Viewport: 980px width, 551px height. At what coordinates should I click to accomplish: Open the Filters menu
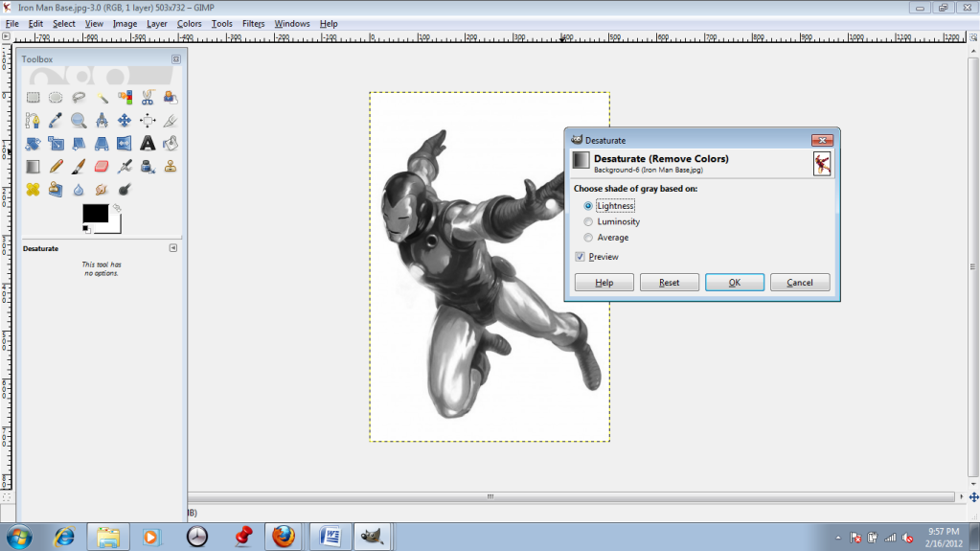[253, 24]
